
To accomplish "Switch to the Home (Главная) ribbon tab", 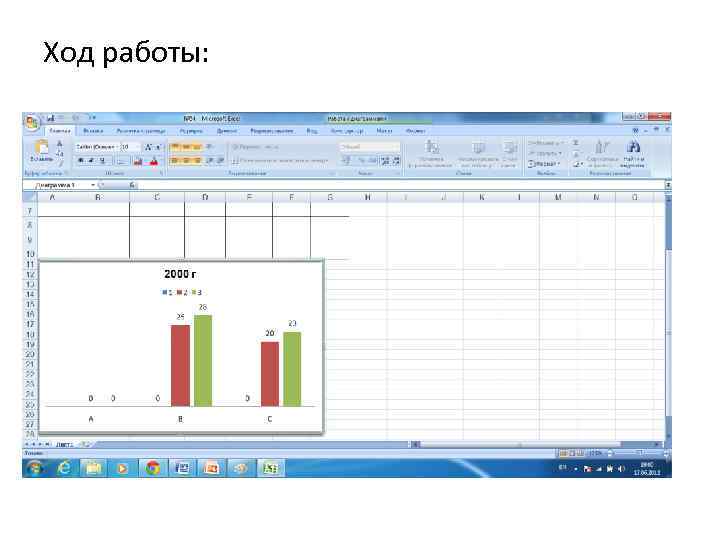I will (60, 131).
